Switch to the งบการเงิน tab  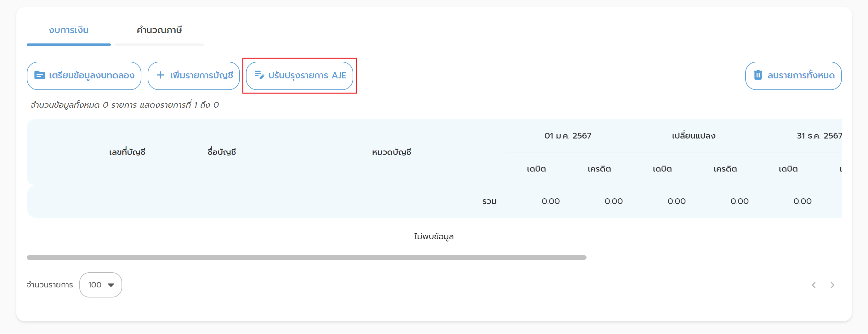tap(69, 30)
